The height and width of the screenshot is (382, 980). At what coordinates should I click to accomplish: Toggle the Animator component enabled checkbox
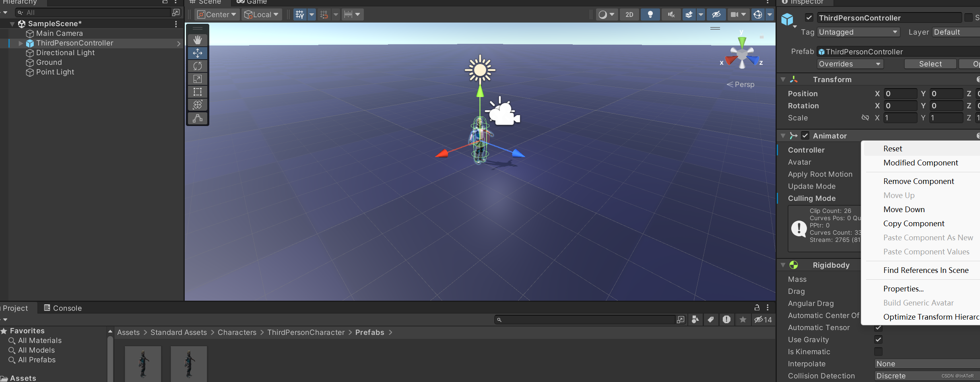(x=805, y=136)
